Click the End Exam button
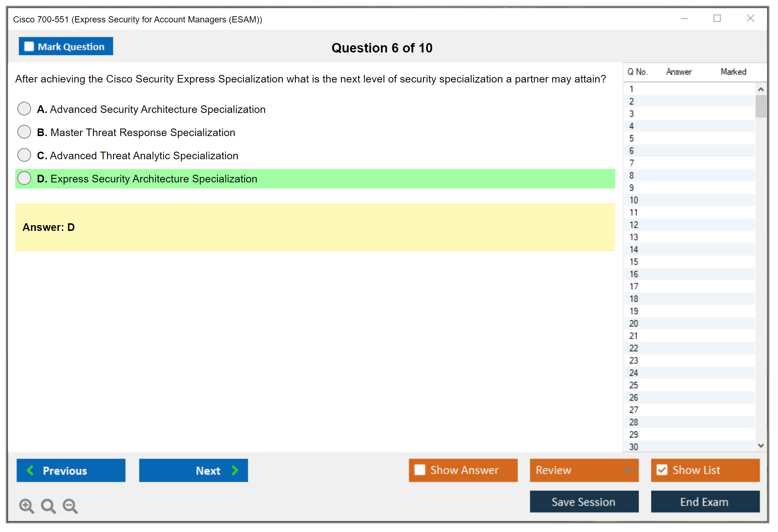This screenshot has height=532, width=778. (705, 502)
